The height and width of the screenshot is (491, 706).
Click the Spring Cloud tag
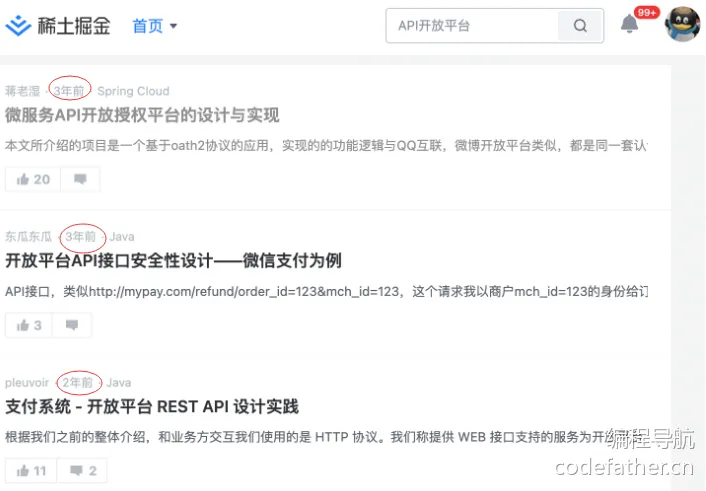tap(133, 91)
